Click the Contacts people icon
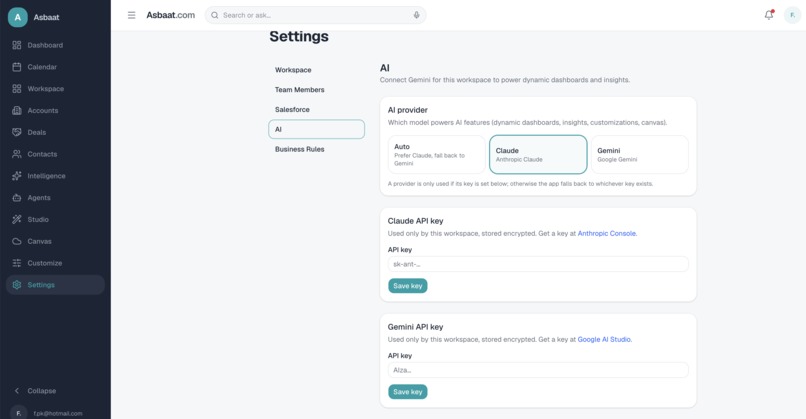The image size is (806, 419). pyautogui.click(x=17, y=154)
